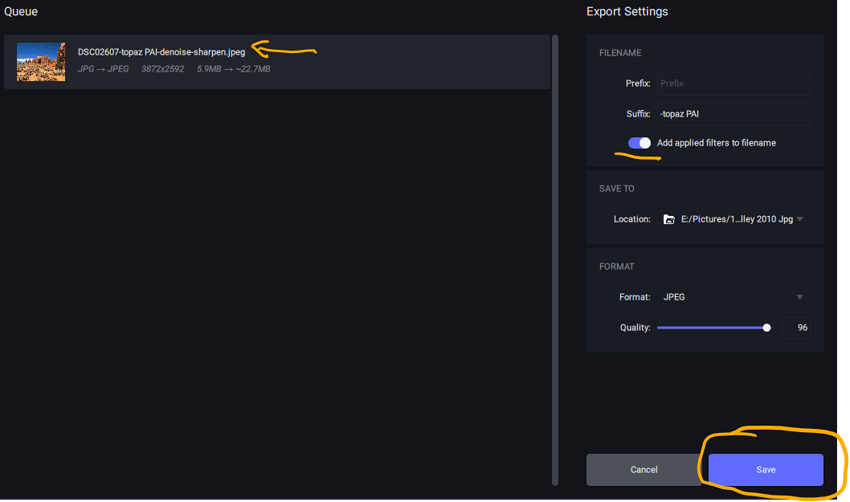
Task: Focus the Prefix input field
Action: pyautogui.click(x=732, y=83)
